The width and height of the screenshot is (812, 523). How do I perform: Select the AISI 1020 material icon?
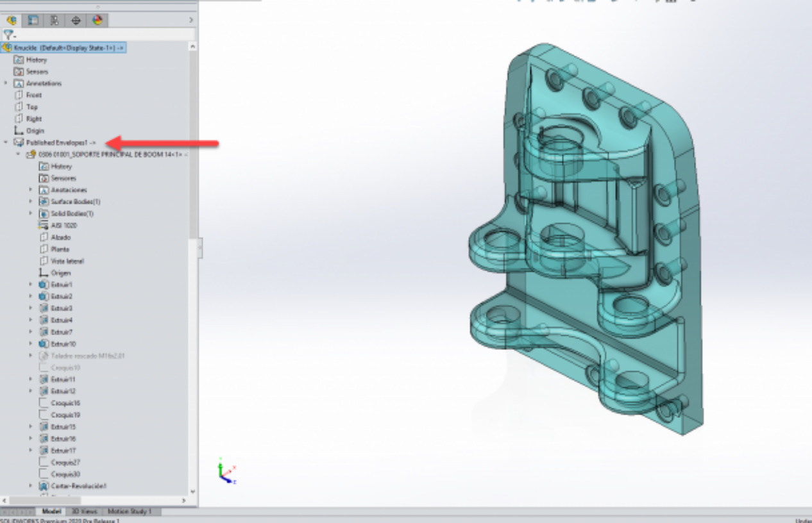pyautogui.click(x=44, y=226)
